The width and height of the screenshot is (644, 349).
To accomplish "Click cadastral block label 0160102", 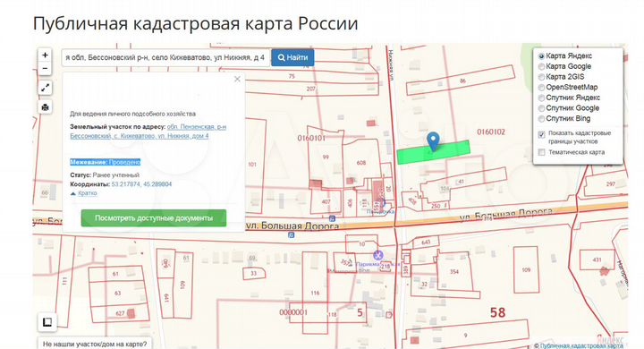I will (491, 132).
